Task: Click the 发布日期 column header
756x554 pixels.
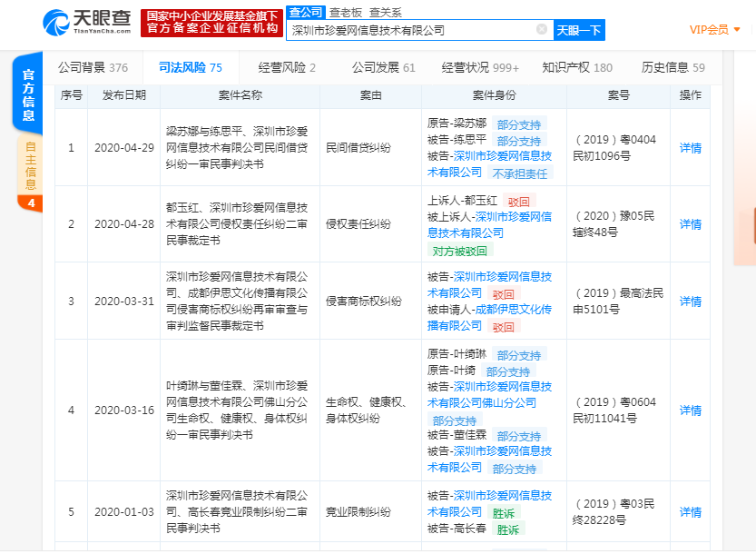Action: coord(124,95)
